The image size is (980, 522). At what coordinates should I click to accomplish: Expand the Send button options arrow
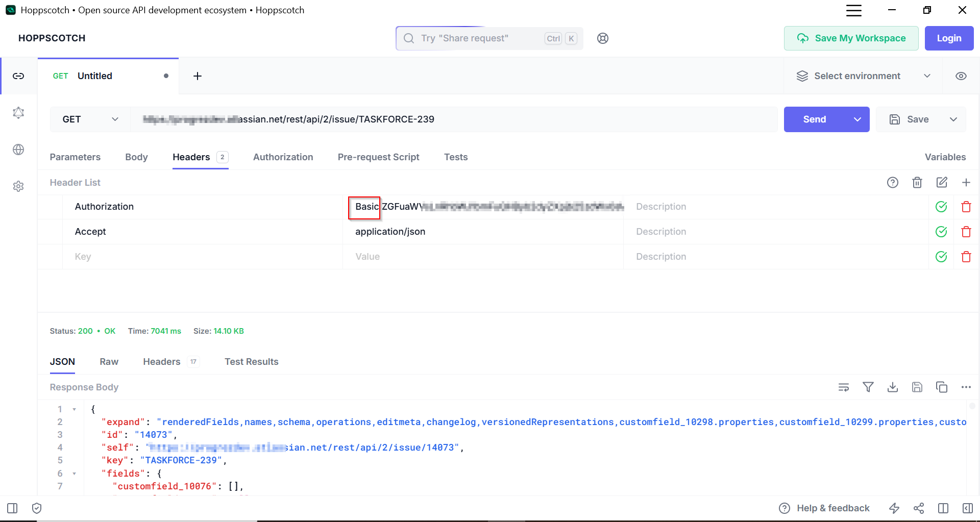pyautogui.click(x=857, y=119)
